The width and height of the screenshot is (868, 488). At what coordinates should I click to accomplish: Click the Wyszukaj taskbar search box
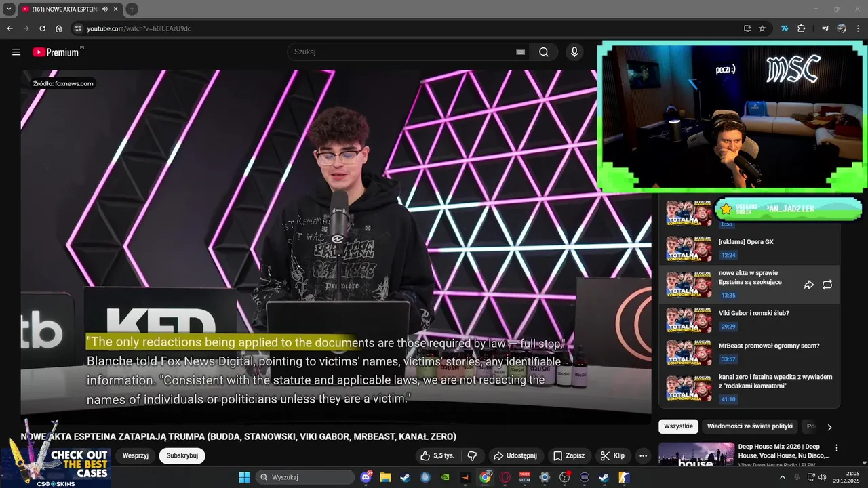[x=304, y=477]
